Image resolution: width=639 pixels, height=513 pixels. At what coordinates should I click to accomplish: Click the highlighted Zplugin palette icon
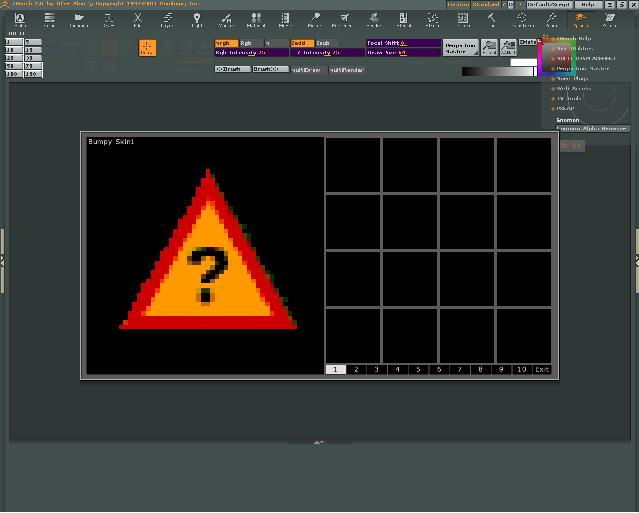point(580,21)
